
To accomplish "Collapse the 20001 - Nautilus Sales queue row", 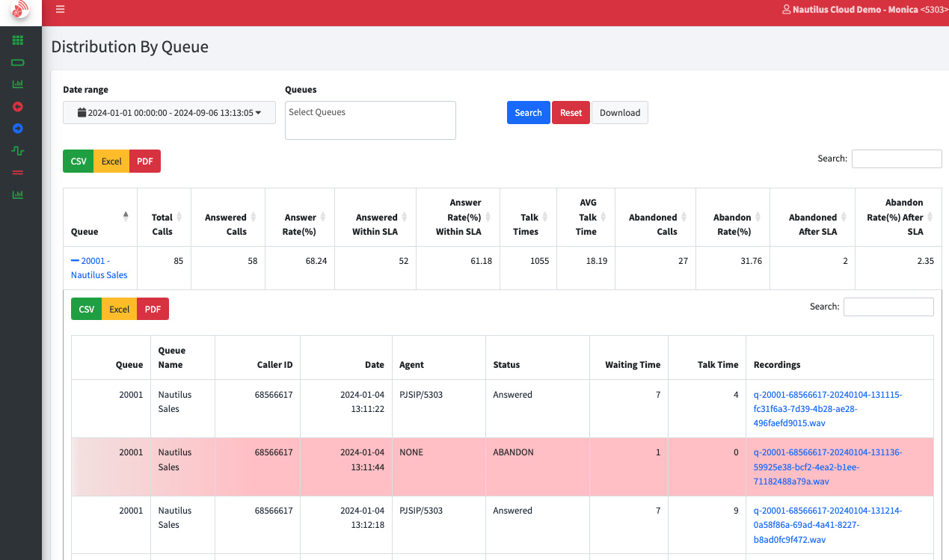I will [99, 268].
